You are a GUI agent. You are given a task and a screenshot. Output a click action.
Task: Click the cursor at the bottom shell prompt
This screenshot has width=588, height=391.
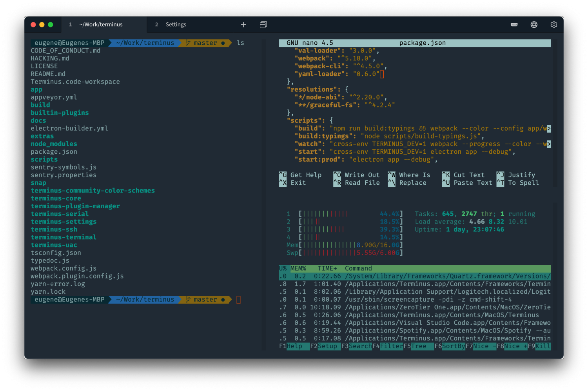(238, 300)
